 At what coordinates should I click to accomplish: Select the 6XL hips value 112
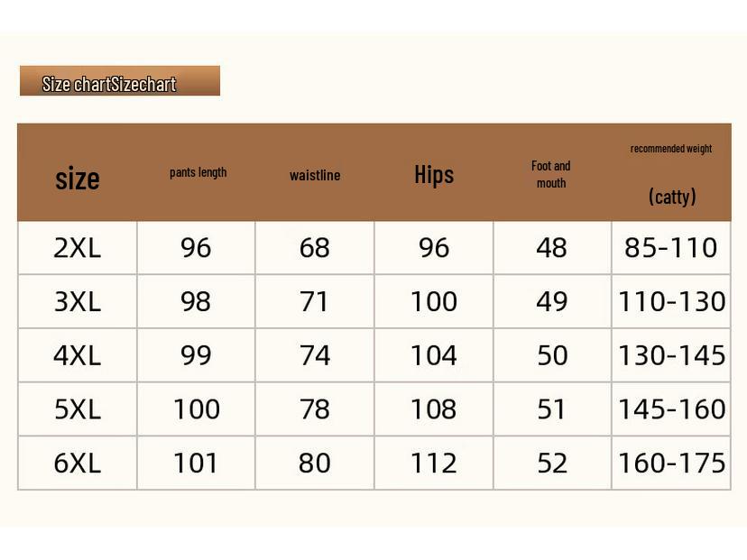pos(434,463)
